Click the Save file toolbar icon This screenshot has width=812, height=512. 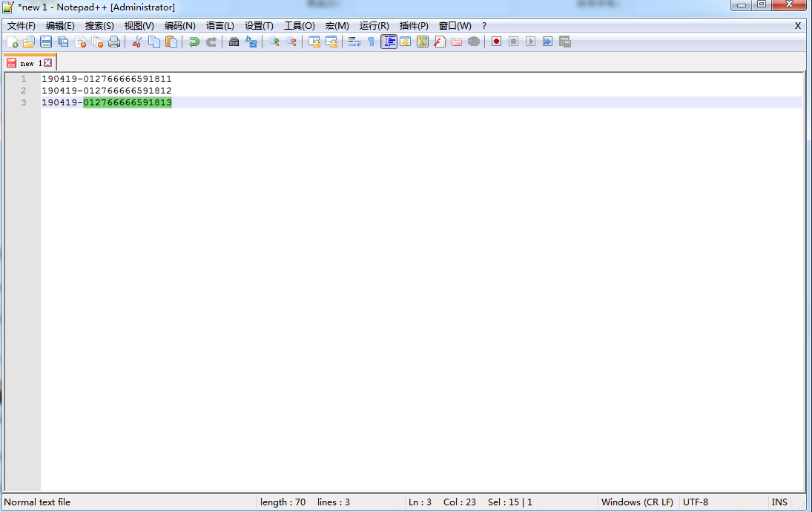pyautogui.click(x=46, y=42)
